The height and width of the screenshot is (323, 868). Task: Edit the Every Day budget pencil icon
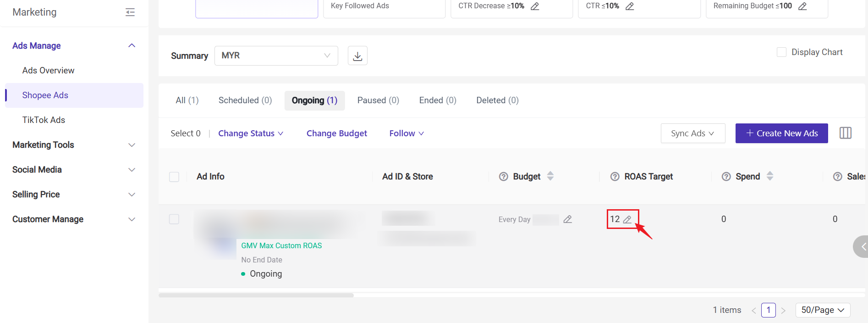[x=567, y=219]
